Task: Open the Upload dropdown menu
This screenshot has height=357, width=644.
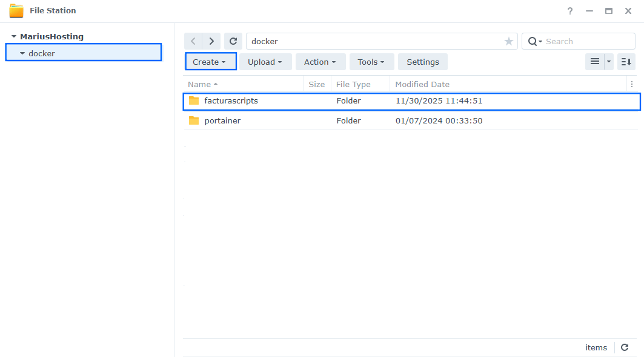Action: click(x=265, y=62)
